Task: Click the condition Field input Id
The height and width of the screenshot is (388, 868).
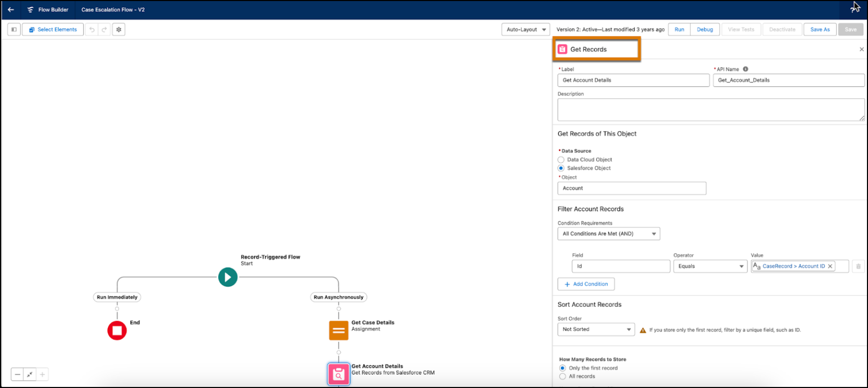Action: click(621, 266)
